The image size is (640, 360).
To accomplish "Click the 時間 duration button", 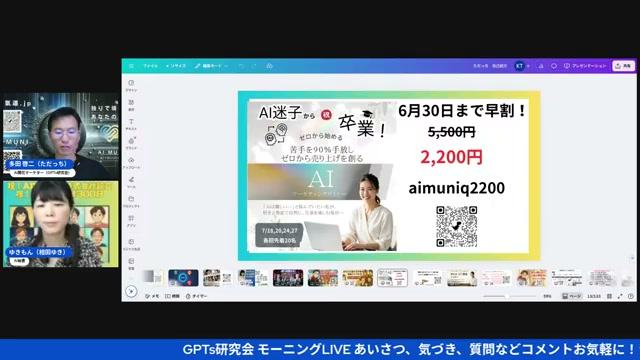I will (172, 296).
